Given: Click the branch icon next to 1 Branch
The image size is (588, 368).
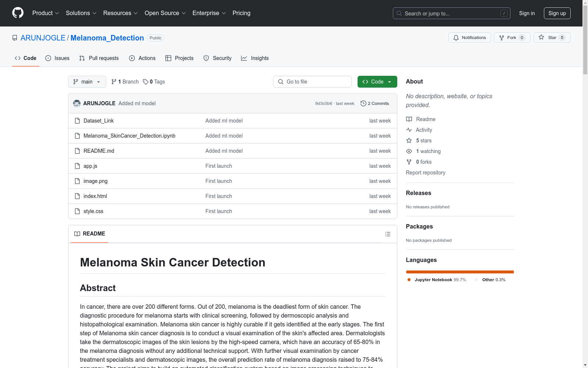Looking at the screenshot, I should [x=114, y=82].
